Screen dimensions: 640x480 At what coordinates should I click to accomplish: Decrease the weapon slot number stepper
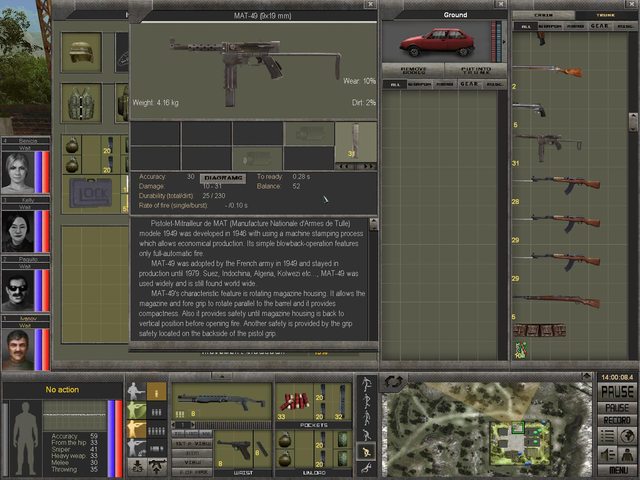click(174, 425)
